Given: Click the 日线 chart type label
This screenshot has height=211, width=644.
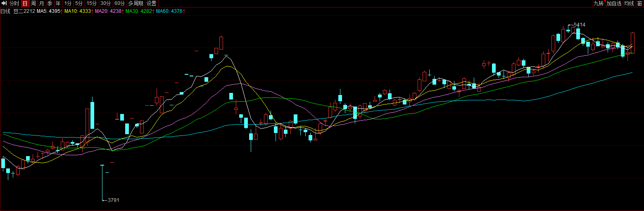Looking at the screenshot, I should point(5,11).
